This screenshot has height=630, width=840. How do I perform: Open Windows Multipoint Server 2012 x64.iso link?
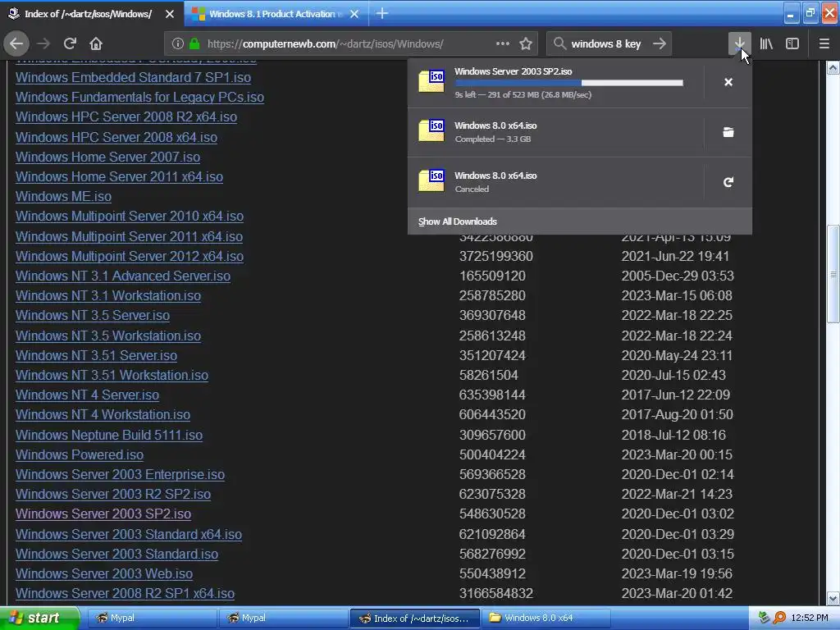pyautogui.click(x=129, y=256)
